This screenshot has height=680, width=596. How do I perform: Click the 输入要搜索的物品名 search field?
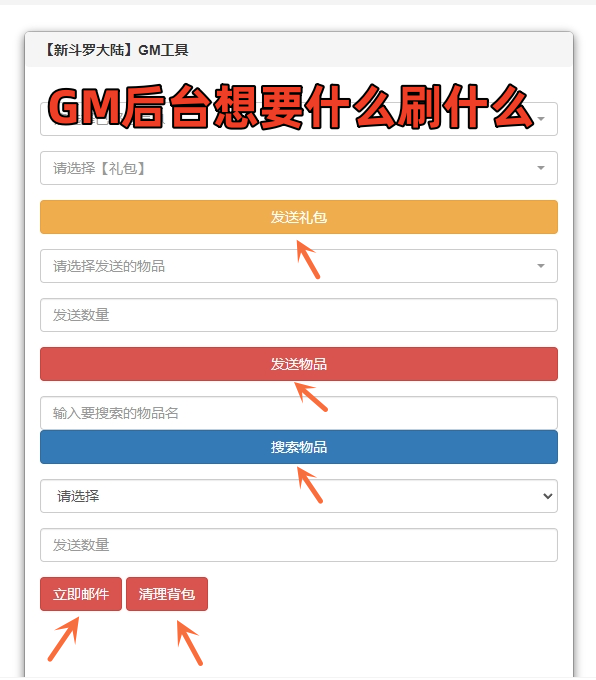[298, 413]
